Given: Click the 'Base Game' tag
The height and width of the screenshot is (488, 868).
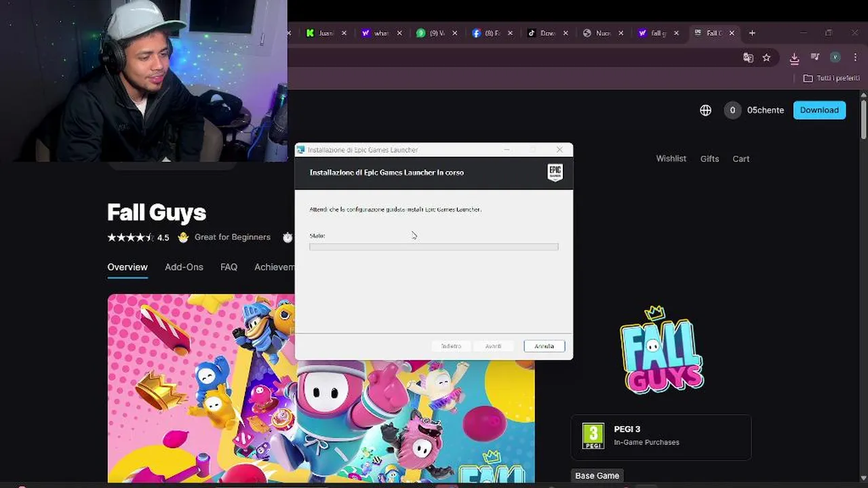Looking at the screenshot, I should point(597,476).
